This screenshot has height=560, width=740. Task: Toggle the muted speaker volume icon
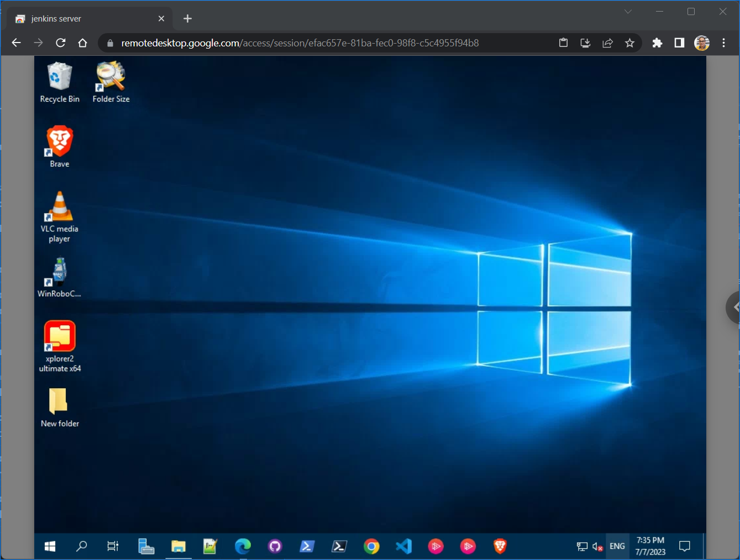coord(597,546)
